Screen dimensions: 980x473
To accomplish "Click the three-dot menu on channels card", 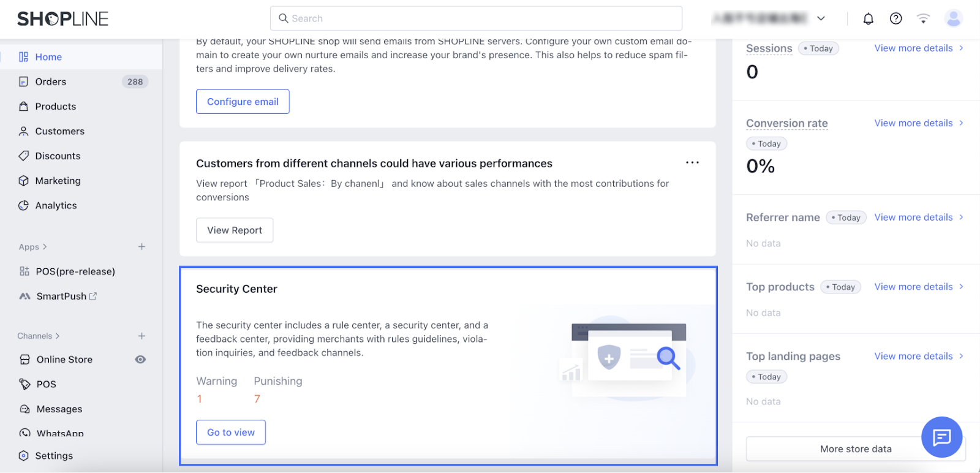I will point(692,163).
